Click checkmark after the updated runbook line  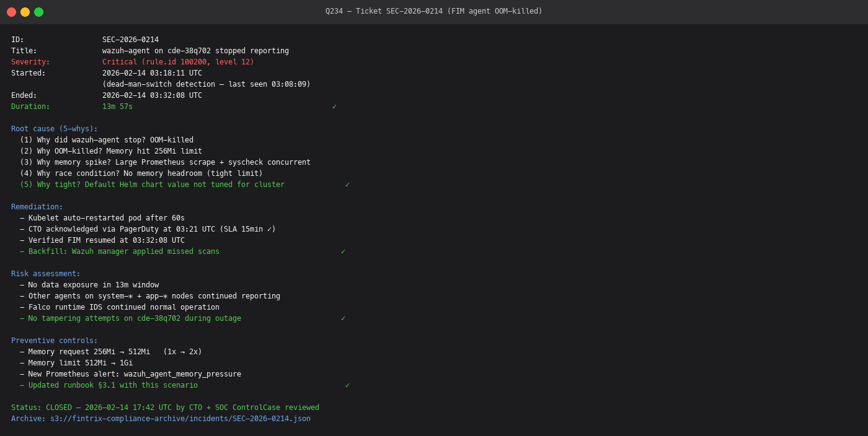click(347, 385)
